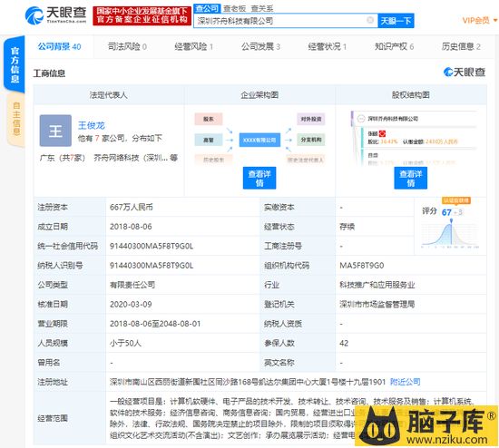
Task: Select the 自主信息 side tab
Action: 16,120
